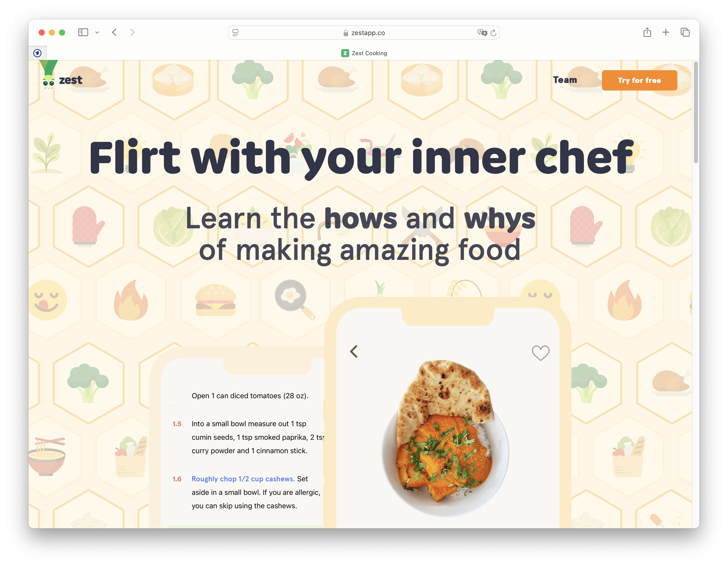The width and height of the screenshot is (728, 566).
Task: Click the Roughly chop cashews link
Action: (243, 479)
